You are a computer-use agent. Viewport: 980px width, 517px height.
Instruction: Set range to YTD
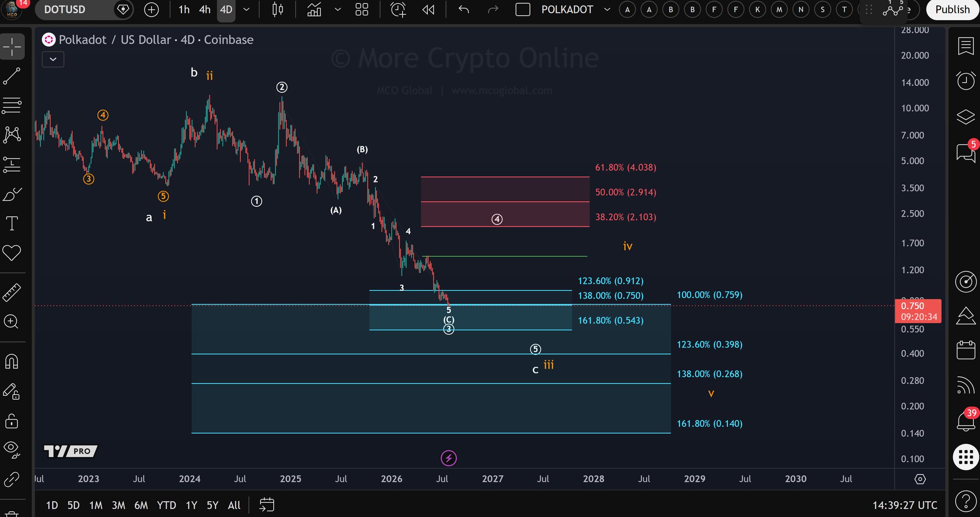click(167, 505)
